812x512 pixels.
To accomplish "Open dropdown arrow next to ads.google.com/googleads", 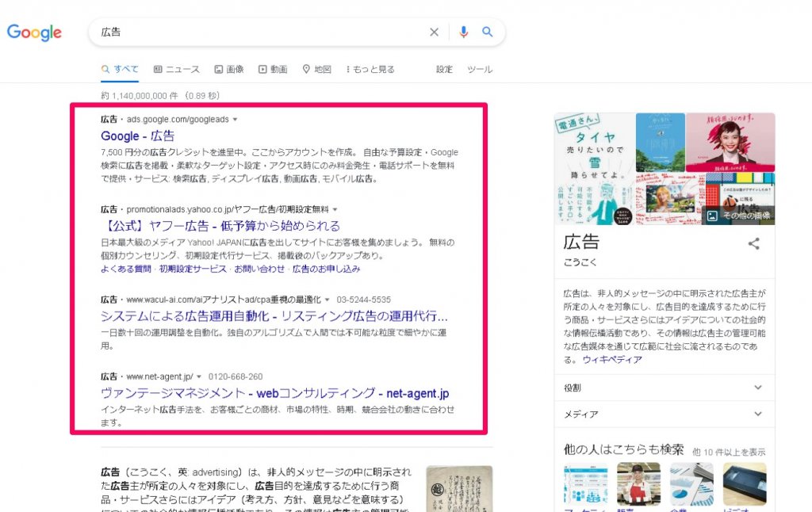I will point(235,119).
